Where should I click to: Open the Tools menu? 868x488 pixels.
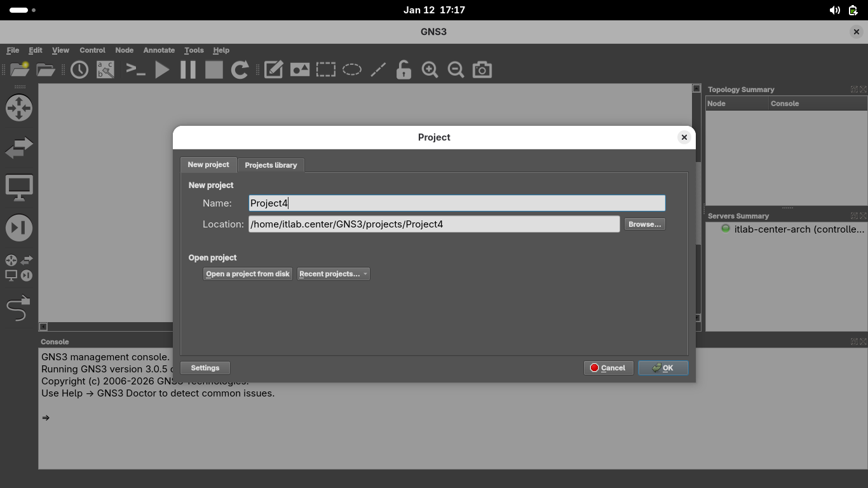coord(194,50)
